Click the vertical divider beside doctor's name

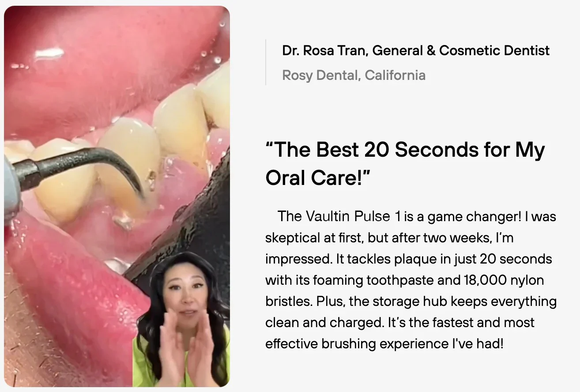point(266,62)
